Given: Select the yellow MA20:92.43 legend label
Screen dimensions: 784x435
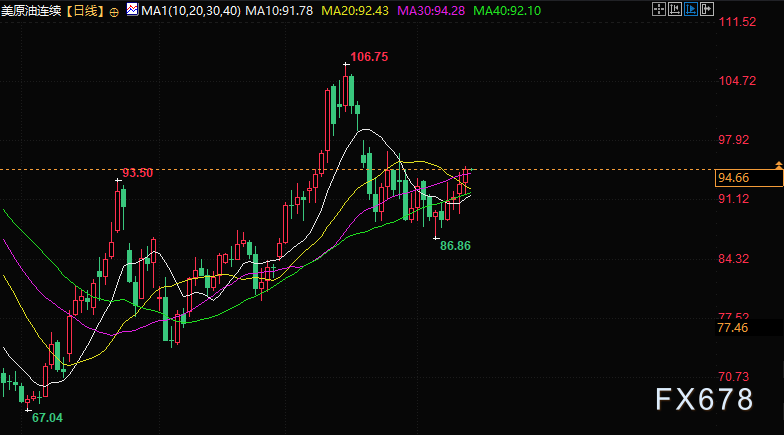Looking at the screenshot, I should [x=354, y=10].
